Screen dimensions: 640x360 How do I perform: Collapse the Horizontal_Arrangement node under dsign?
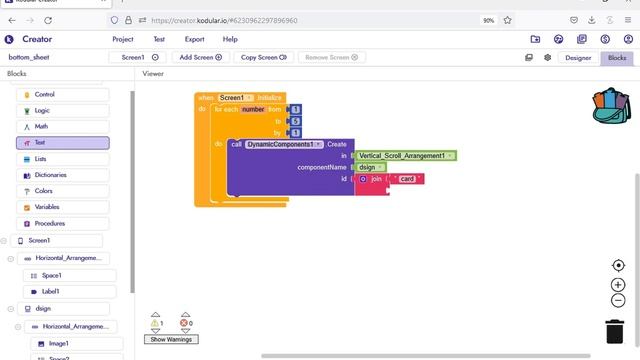click(18, 327)
